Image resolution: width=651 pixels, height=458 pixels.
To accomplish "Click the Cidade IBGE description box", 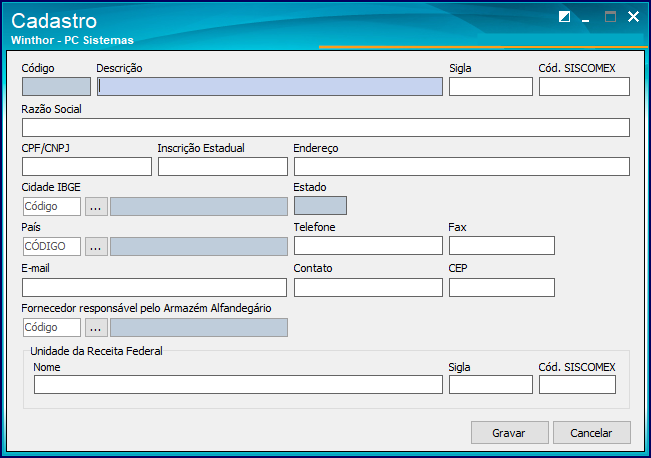I will click(199, 206).
